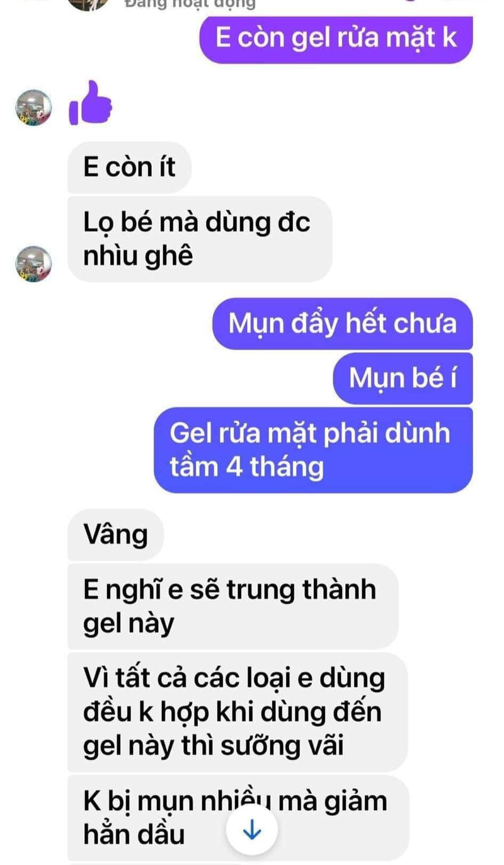Tap the scroll-to-bottom down arrow button
The width and height of the screenshot is (504, 865).
[x=251, y=831]
